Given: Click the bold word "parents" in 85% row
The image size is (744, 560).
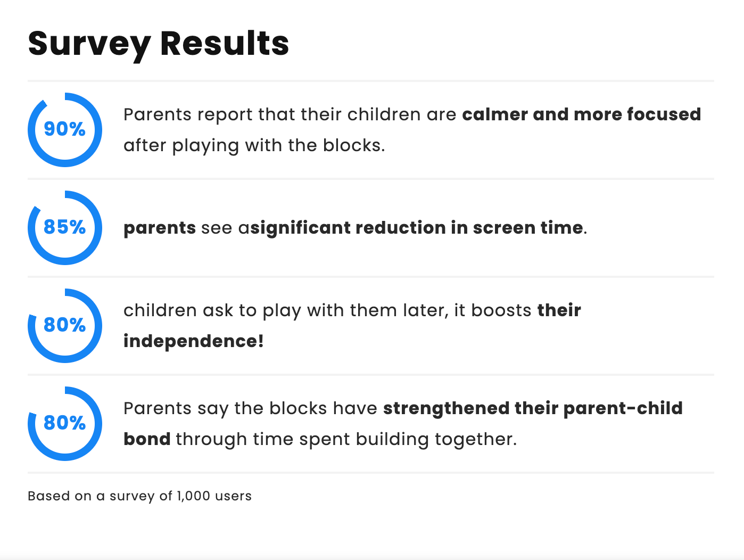Looking at the screenshot, I should [160, 228].
